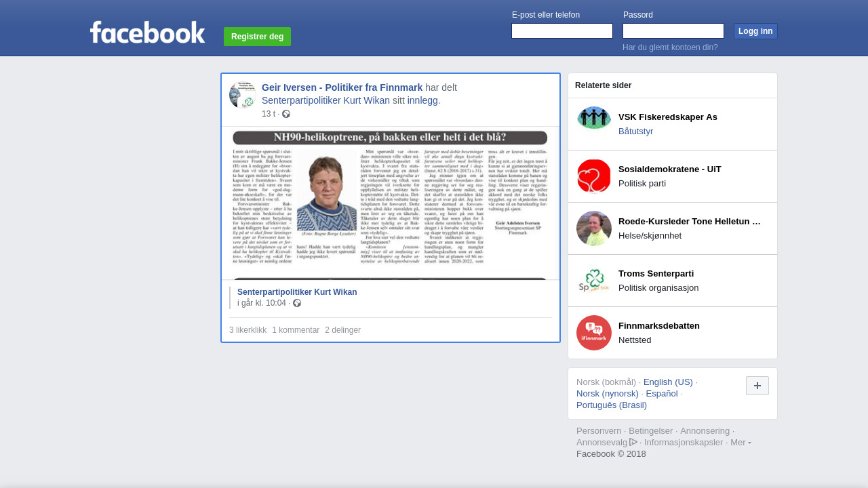Switch language to Español
Viewport: 868px width, 488px height.
[x=662, y=394]
